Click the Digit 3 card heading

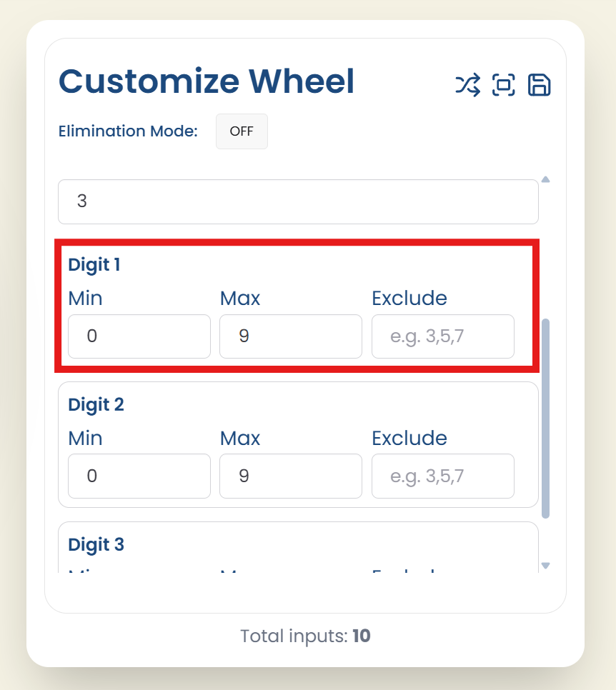[96, 544]
